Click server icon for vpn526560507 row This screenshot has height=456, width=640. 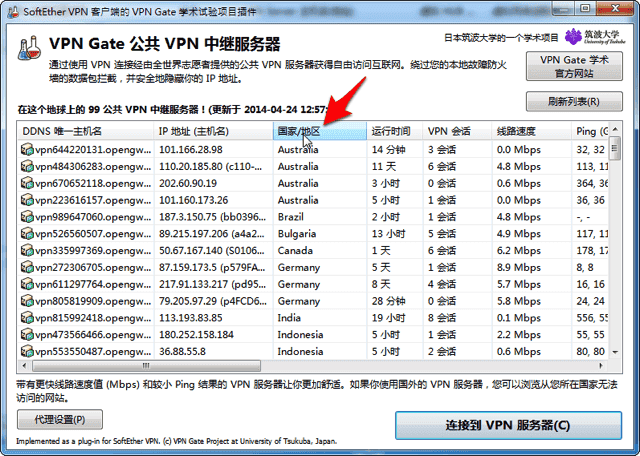coord(27,234)
